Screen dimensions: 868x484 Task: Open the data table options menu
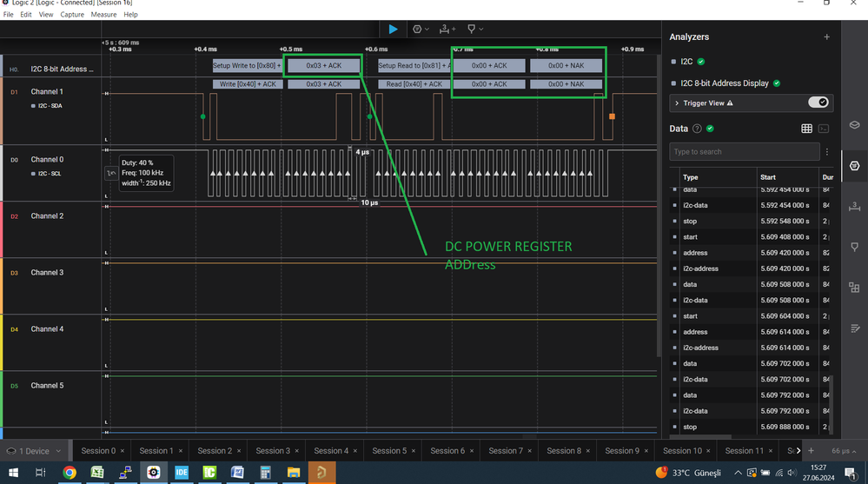coord(827,152)
